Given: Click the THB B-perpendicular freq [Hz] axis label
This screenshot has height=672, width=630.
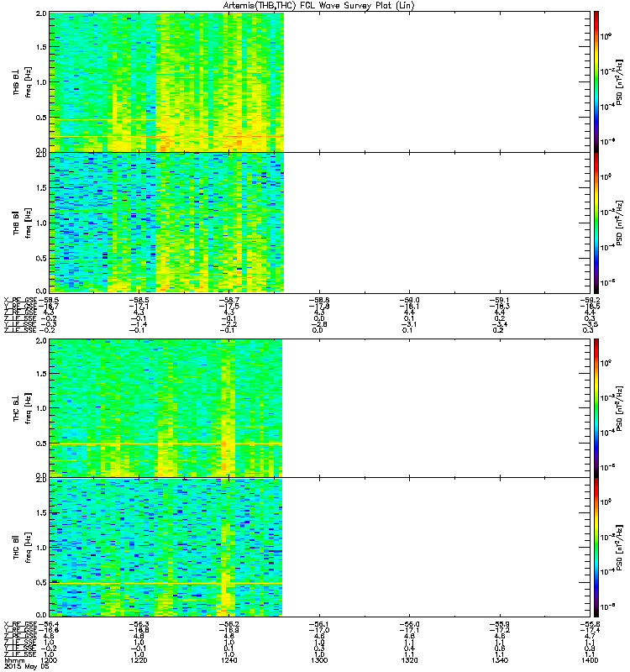Looking at the screenshot, I should point(28,82).
